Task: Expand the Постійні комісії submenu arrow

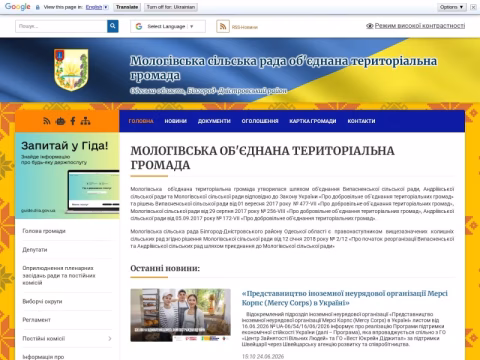Action: pos(110,339)
